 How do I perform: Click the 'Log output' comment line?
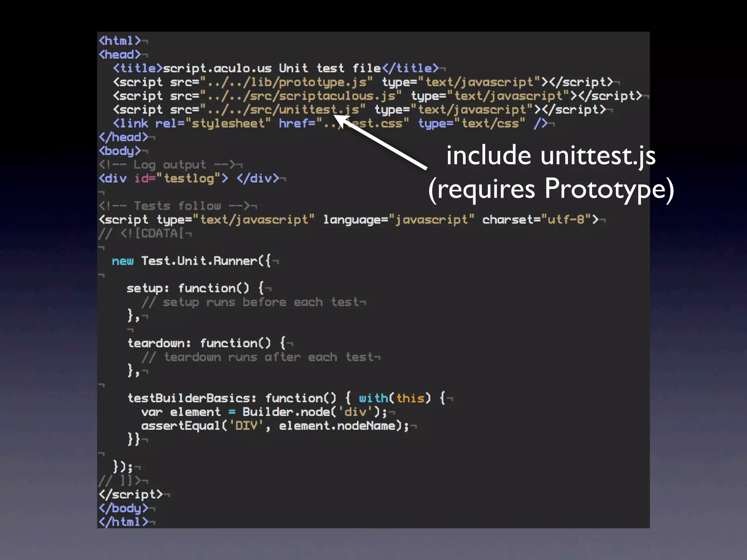(167, 165)
